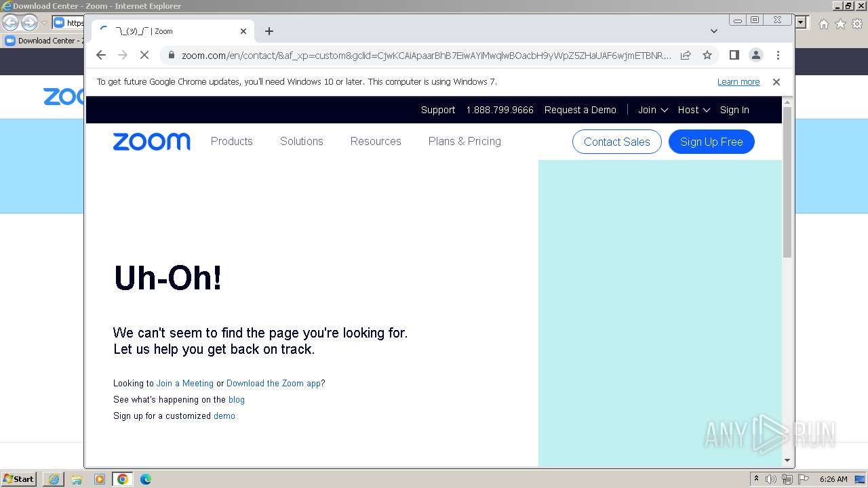Open the media player taskbar icon

tap(100, 479)
